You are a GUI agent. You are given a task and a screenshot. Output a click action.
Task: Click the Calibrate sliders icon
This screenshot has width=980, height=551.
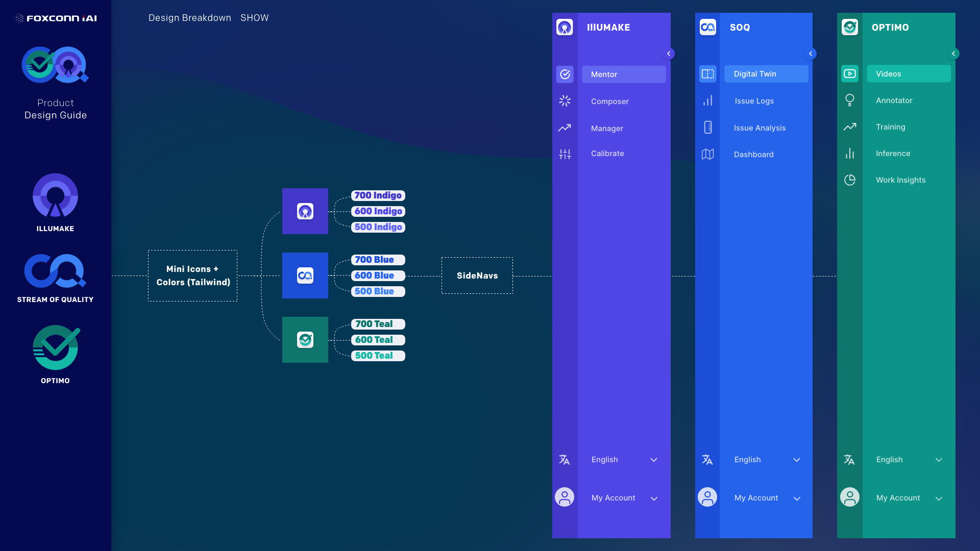tap(565, 154)
